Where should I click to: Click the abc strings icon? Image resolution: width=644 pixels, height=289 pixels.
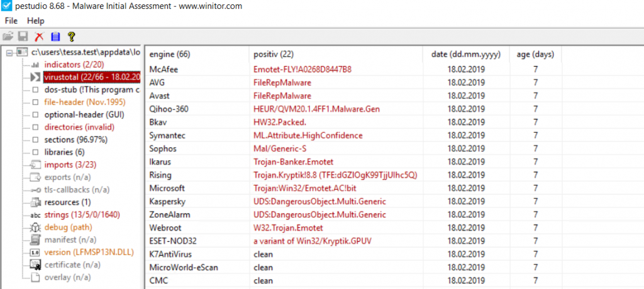pos(35,215)
